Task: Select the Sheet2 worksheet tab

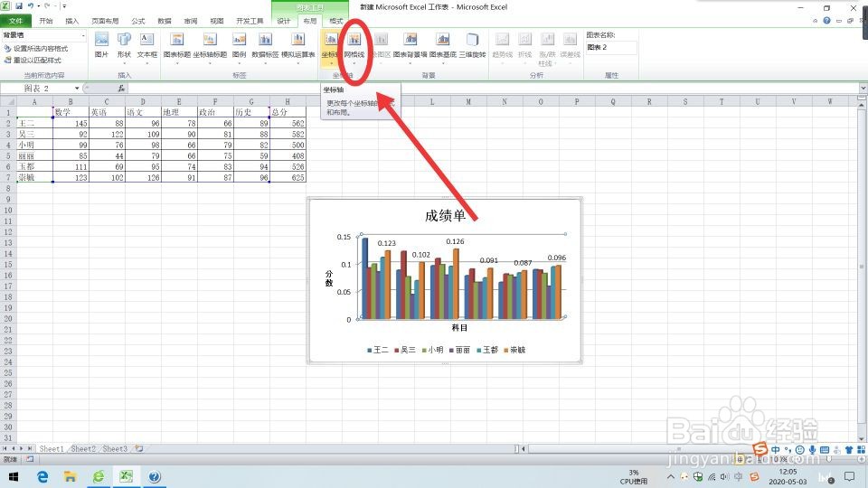Action: coord(83,449)
